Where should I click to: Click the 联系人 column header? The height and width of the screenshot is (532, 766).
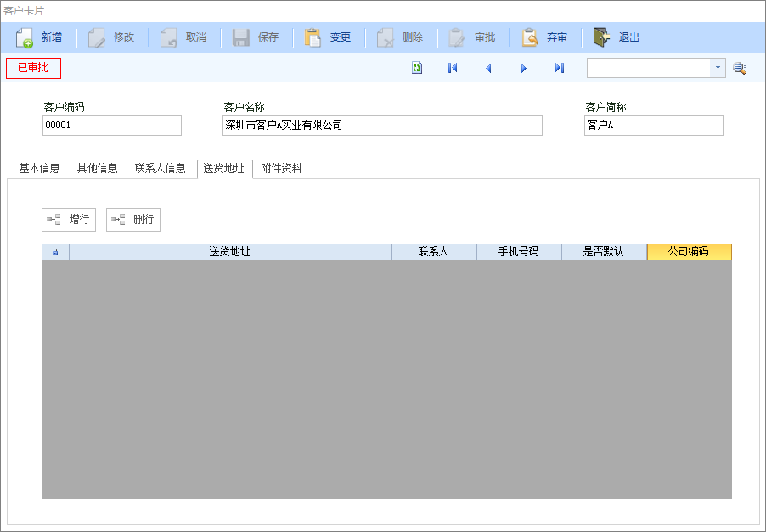434,252
